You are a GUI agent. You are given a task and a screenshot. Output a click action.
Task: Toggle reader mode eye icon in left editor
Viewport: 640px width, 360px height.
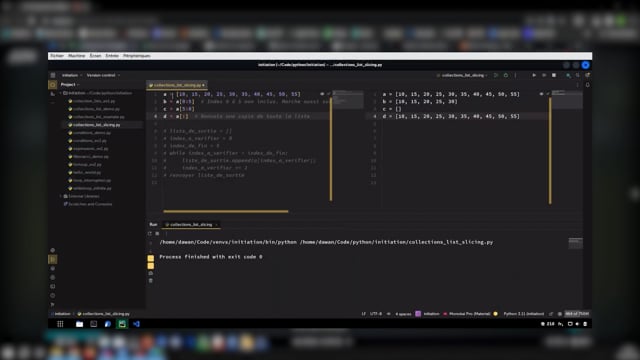pyautogui.click(x=322, y=94)
